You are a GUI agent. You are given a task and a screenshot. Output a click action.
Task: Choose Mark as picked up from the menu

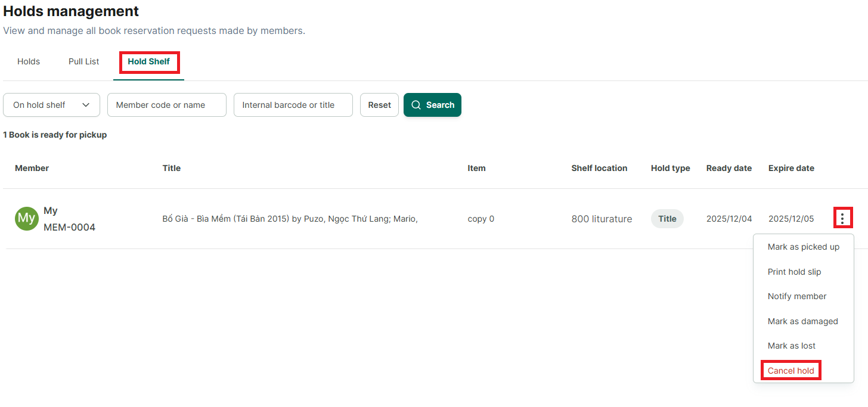(804, 247)
